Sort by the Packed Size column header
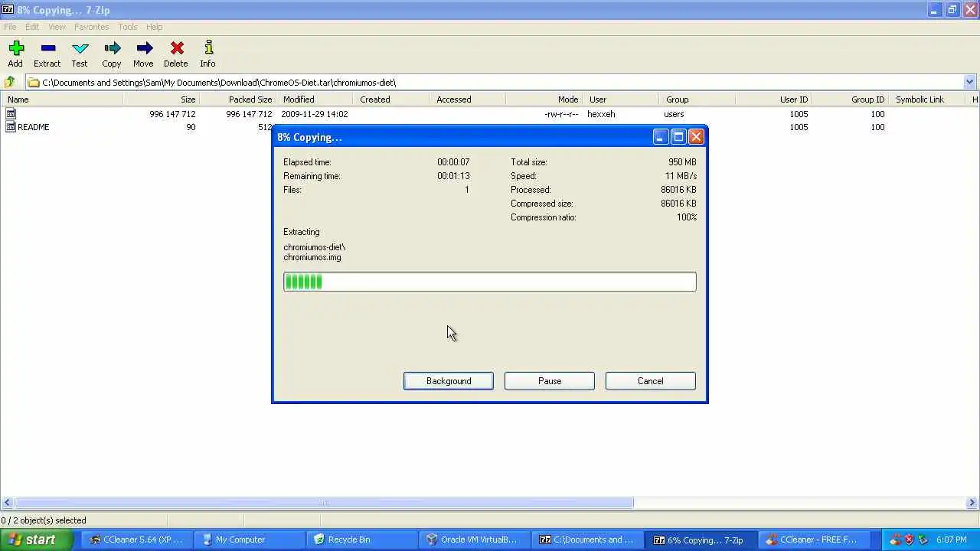980x551 pixels. pos(237,99)
